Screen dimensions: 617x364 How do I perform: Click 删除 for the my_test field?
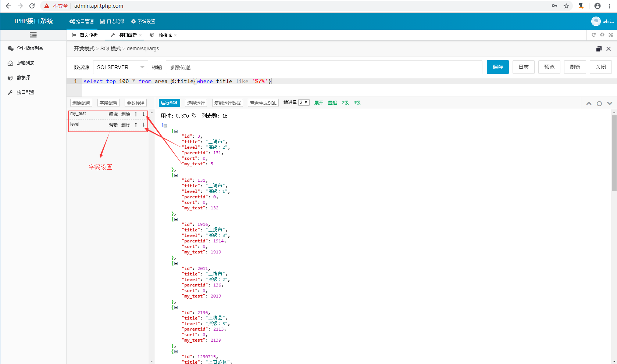[126, 114]
